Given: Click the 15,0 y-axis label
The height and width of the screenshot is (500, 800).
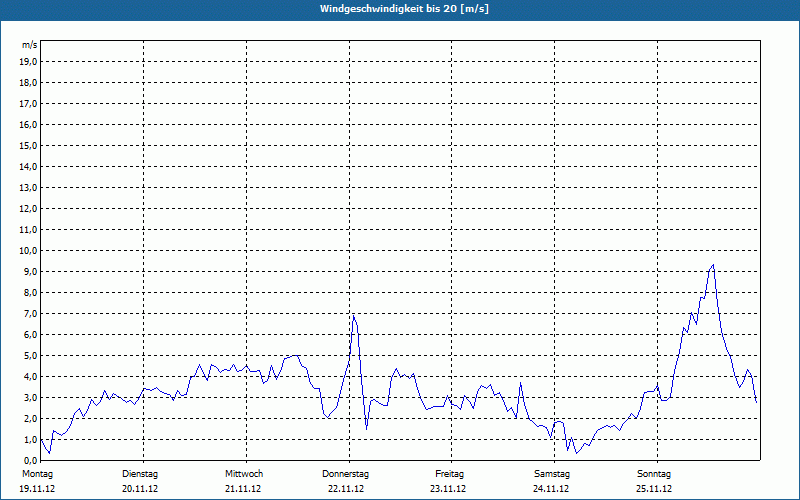Looking at the screenshot, I should [29, 145].
